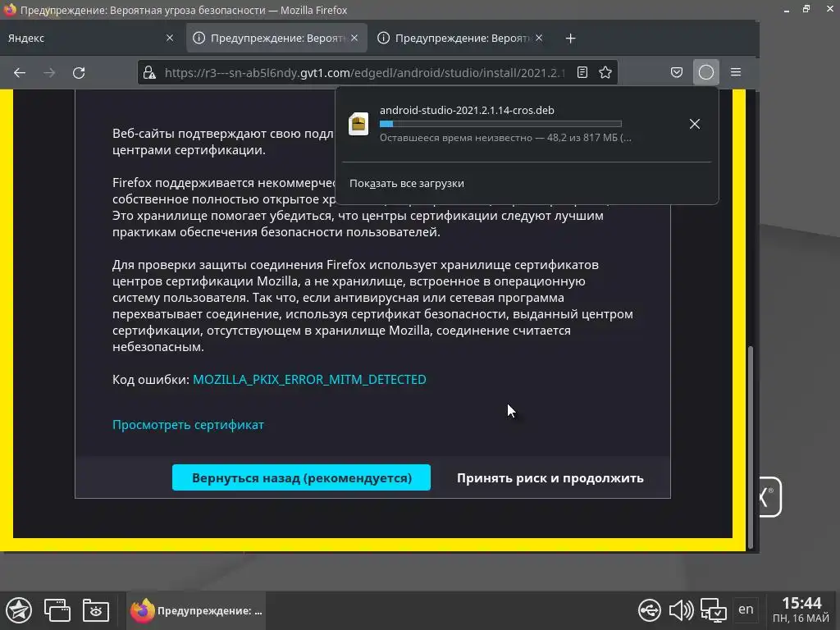Open the Pocket save icon
This screenshot has height=630, width=840.
677,72
